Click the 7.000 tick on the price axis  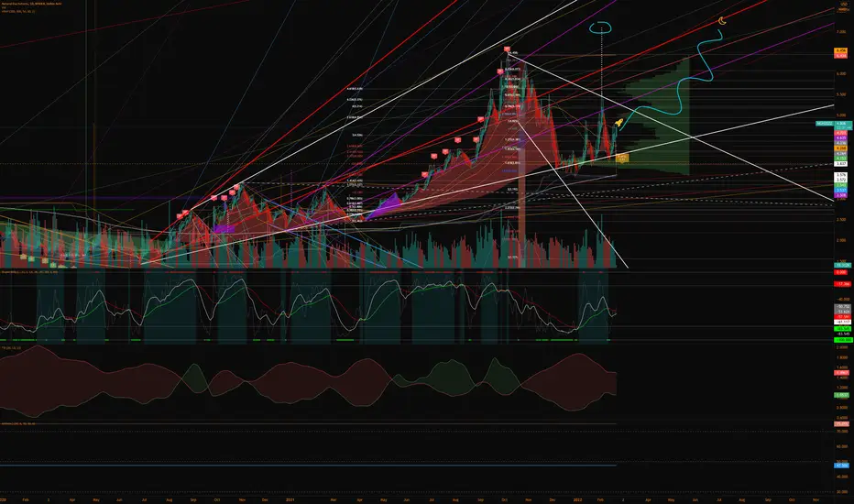(x=840, y=32)
